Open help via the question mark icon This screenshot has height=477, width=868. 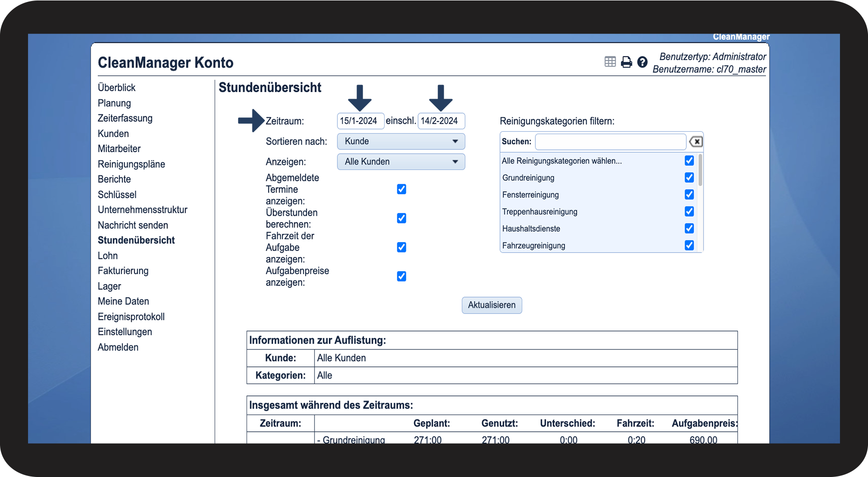coord(642,62)
